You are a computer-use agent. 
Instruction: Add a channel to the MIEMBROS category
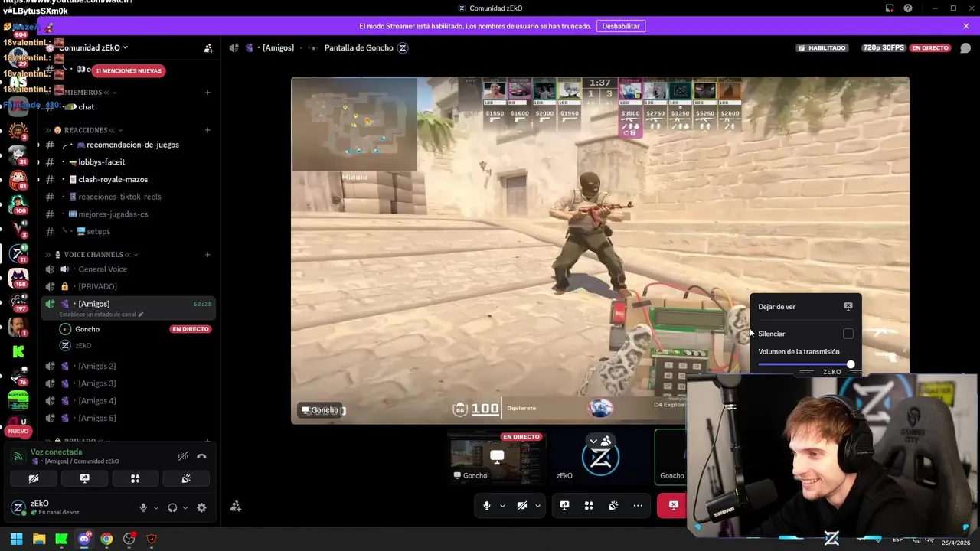[x=207, y=93]
